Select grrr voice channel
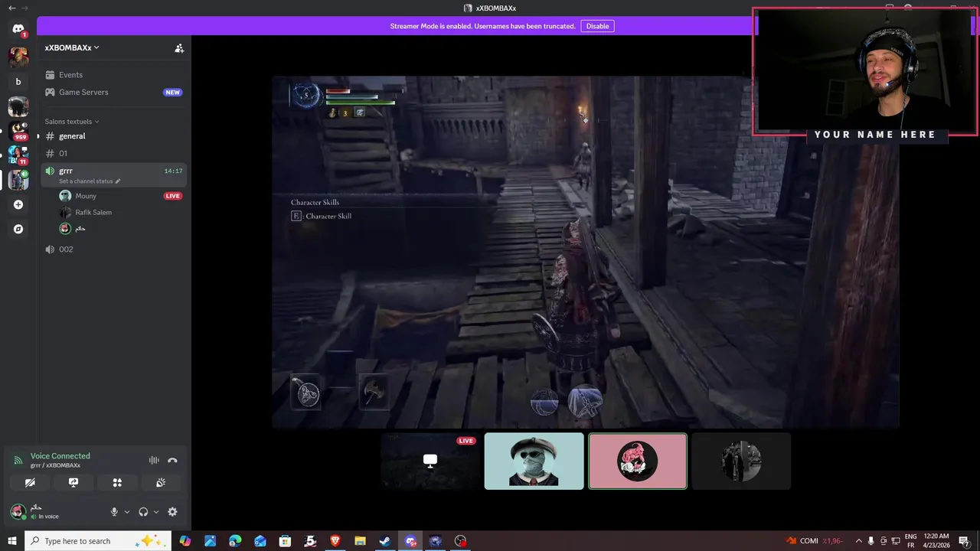 click(x=113, y=174)
